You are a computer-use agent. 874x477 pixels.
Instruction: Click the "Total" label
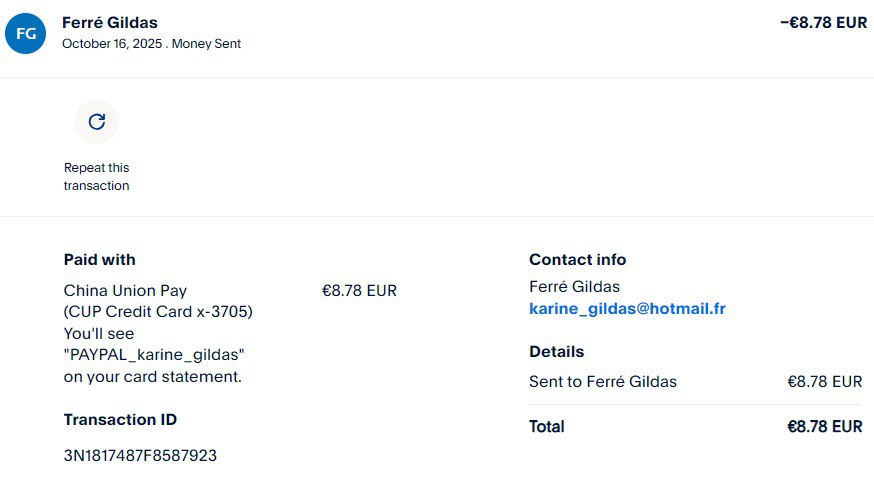(x=546, y=427)
